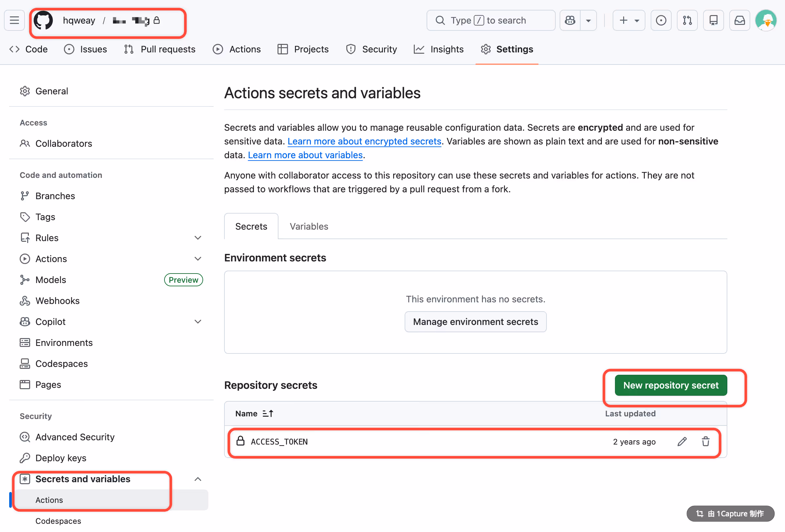Toggle Name column sort order
785x532 pixels.
[x=268, y=413]
